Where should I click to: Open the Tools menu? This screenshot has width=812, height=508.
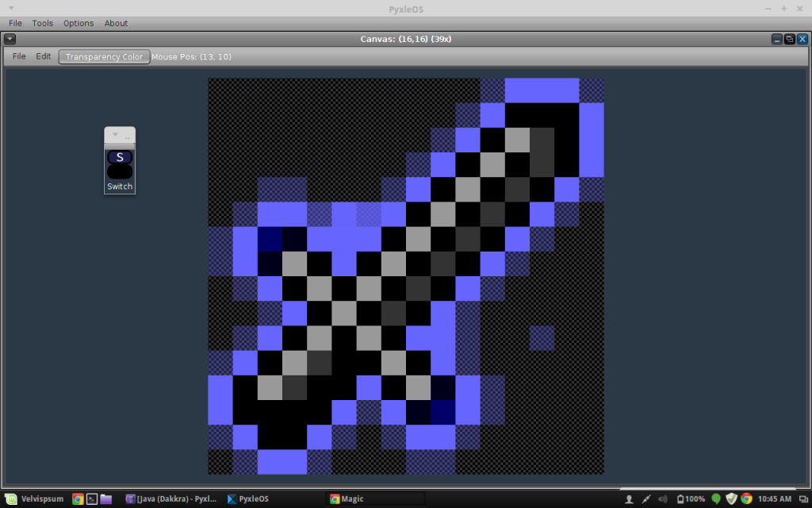[x=42, y=23]
